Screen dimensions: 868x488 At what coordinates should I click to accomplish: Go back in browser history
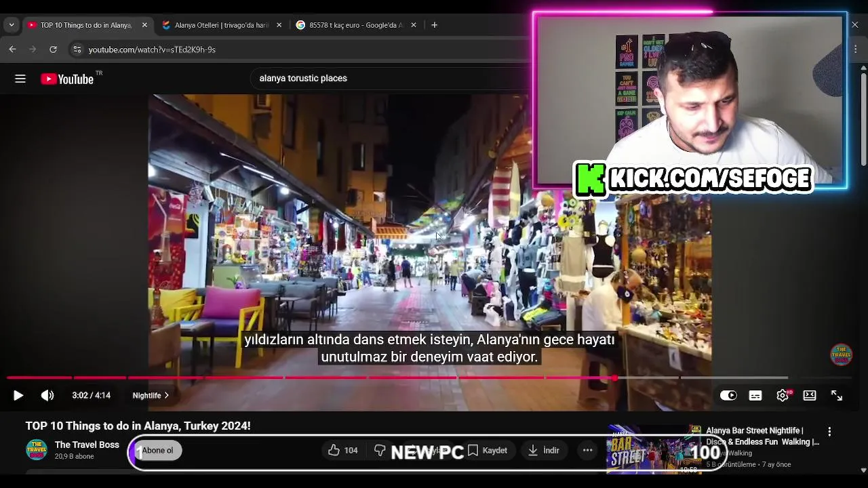tap(12, 49)
